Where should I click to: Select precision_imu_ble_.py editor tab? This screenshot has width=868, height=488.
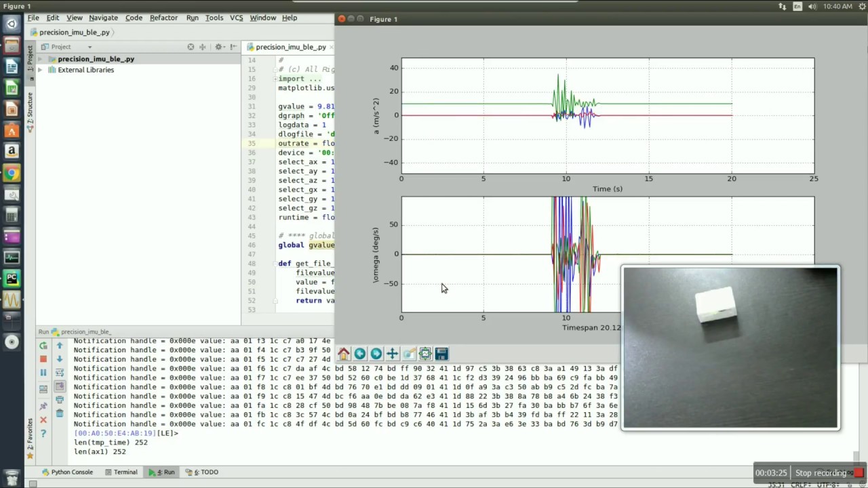[x=290, y=47]
